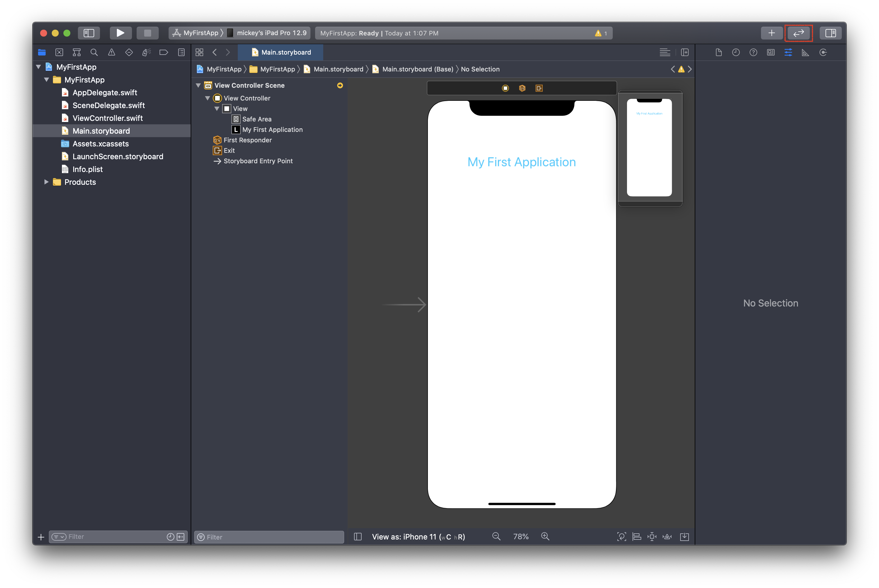Collapse View Controller outline disclosure triangle
879x588 pixels.
click(x=208, y=98)
